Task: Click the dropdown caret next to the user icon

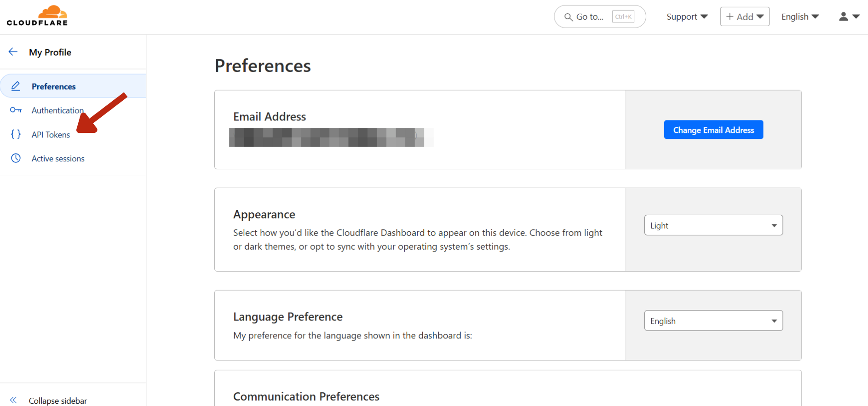Action: point(856,17)
